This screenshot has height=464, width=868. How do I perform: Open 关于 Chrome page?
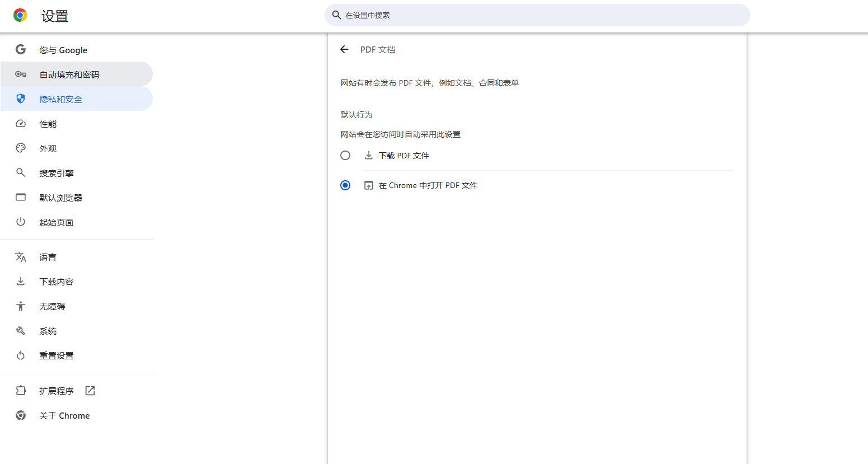(x=77, y=415)
